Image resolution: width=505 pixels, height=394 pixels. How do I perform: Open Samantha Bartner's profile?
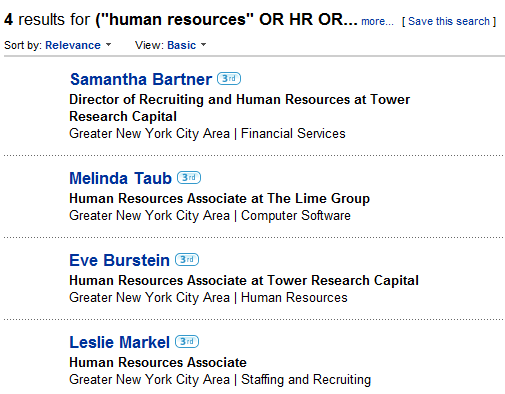click(x=141, y=79)
